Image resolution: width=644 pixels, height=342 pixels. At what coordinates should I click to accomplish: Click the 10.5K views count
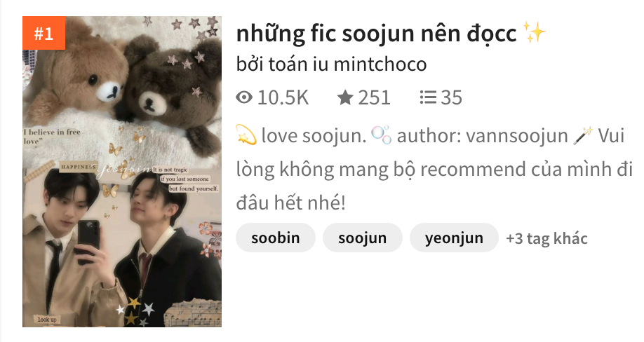[283, 97]
